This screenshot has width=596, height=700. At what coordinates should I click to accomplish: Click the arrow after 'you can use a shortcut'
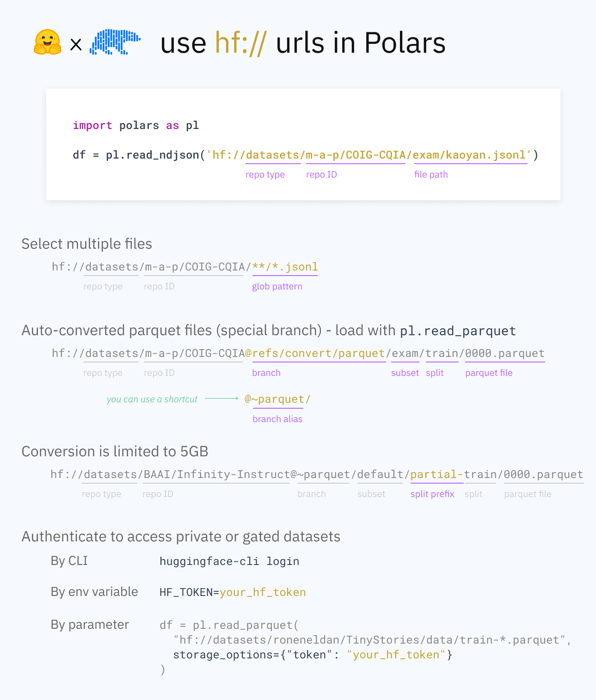coord(221,398)
